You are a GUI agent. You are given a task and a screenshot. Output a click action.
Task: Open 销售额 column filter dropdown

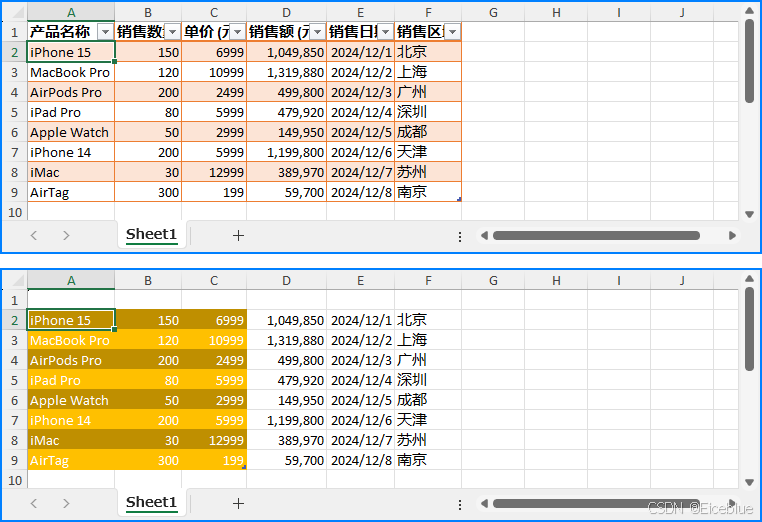tap(317, 32)
